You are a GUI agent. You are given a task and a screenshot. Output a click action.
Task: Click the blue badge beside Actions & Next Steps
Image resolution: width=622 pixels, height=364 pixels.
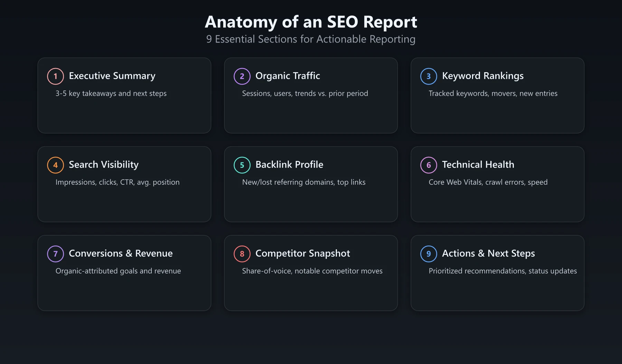point(428,253)
